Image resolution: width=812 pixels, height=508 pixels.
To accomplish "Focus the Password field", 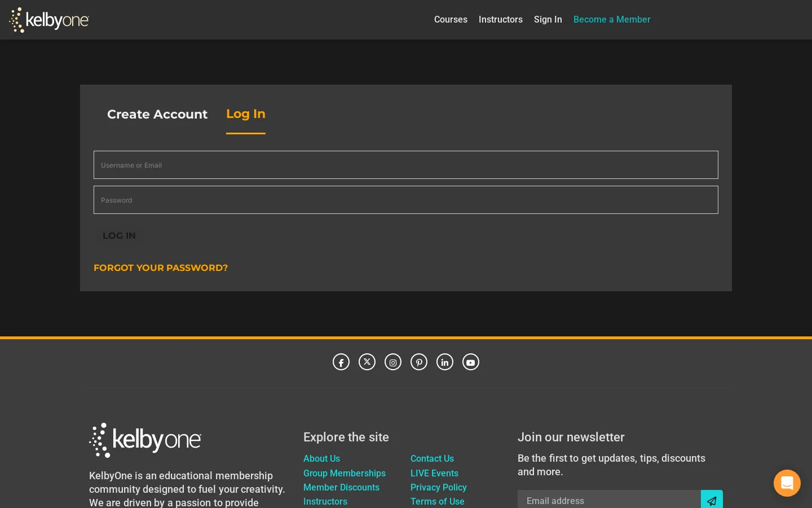I will (x=406, y=200).
